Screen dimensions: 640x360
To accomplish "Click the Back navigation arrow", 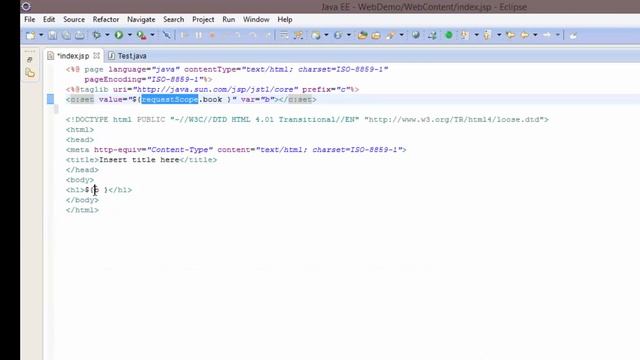I will pyautogui.click(x=524, y=36).
